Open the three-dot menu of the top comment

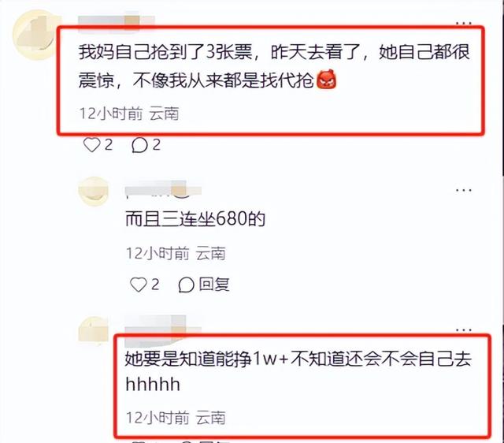464,23
